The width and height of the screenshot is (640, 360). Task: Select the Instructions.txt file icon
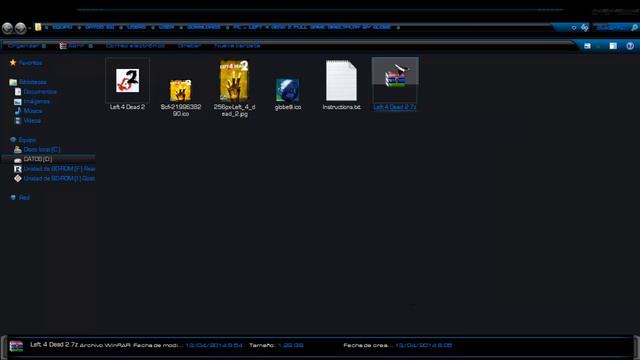pyautogui.click(x=341, y=80)
